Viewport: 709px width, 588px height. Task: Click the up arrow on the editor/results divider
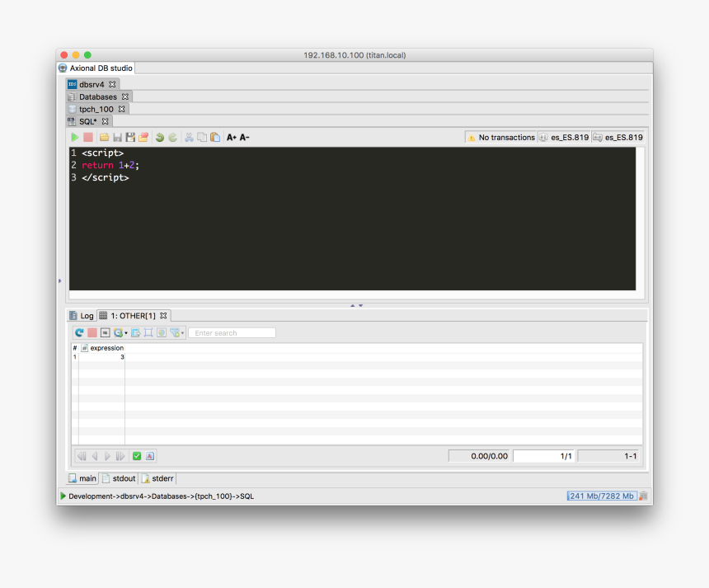coord(353,306)
